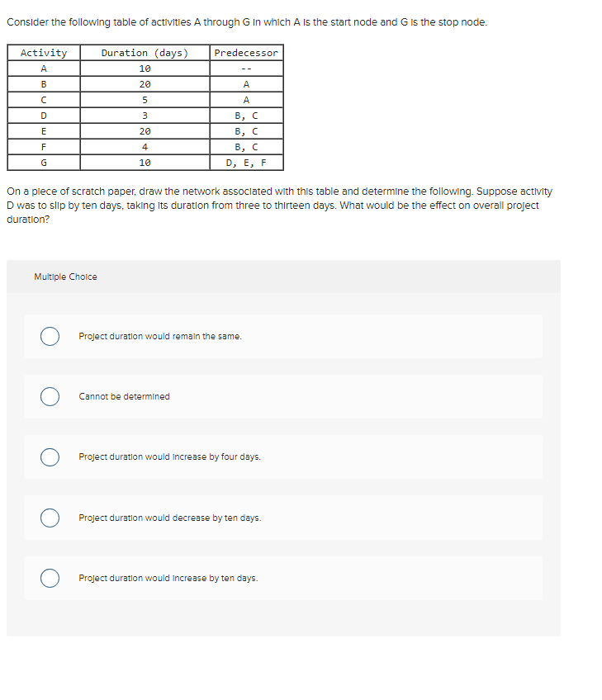This screenshot has height=700, width=602.
Task: Click the predecessor cell 'B, C' for activity E
Action: coord(246,130)
